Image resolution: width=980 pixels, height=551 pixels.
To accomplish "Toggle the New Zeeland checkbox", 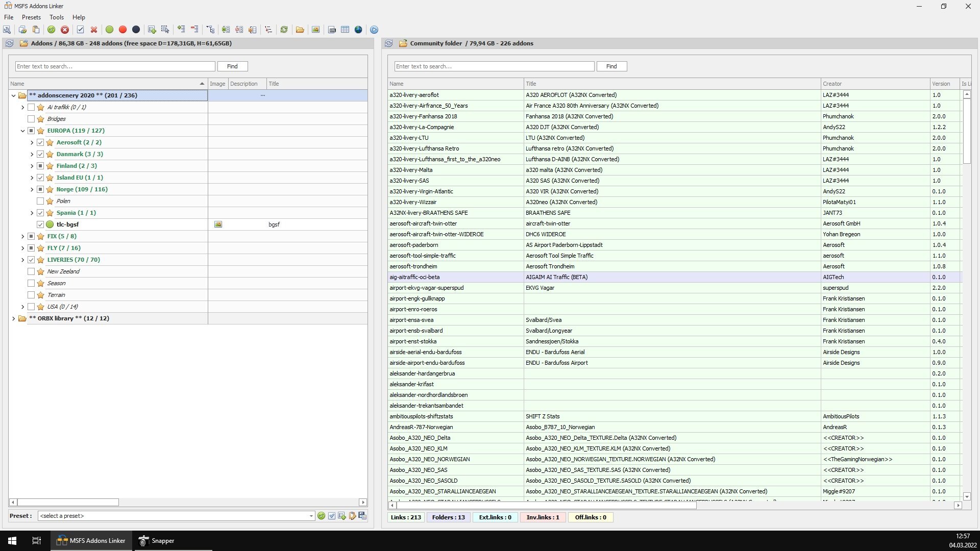I will (x=31, y=271).
